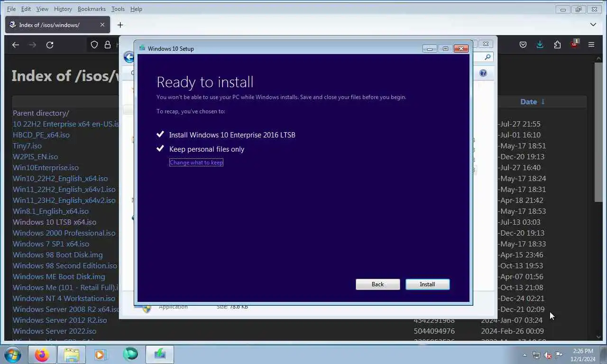This screenshot has width=607, height=364.
Task: Open 'Windows ME Boot Disk.img' link
Action: [59, 276]
